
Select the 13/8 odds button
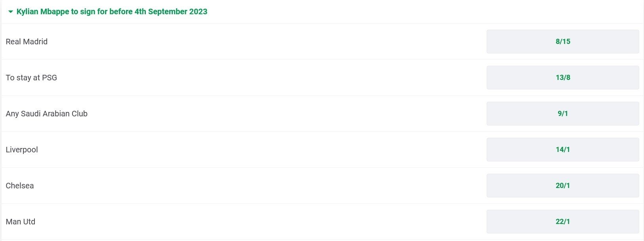pyautogui.click(x=562, y=78)
